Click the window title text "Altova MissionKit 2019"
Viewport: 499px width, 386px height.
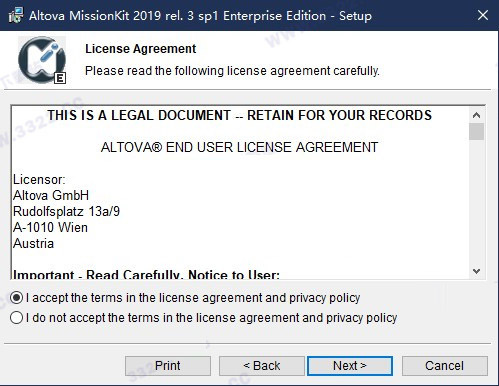(95, 16)
